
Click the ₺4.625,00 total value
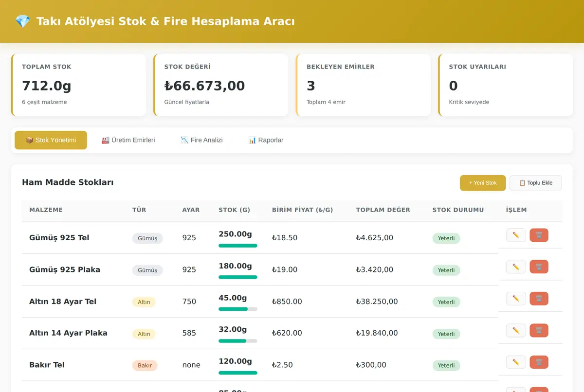pos(375,238)
